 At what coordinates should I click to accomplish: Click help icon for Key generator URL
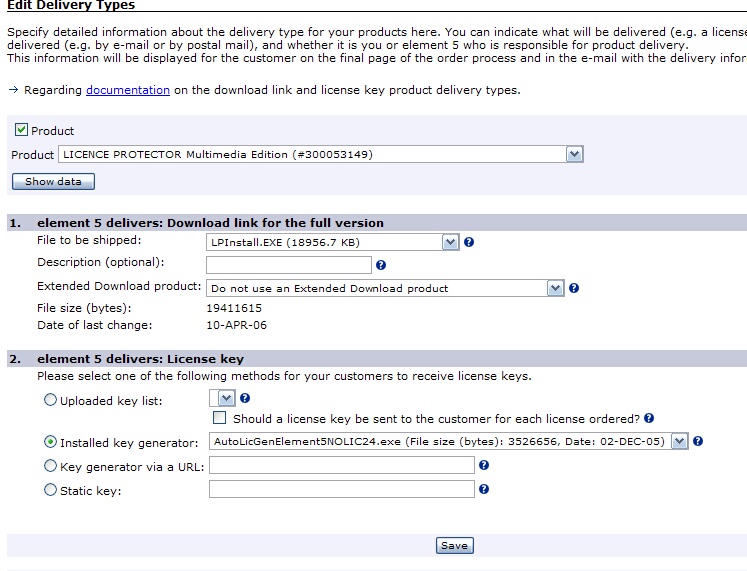pos(484,465)
